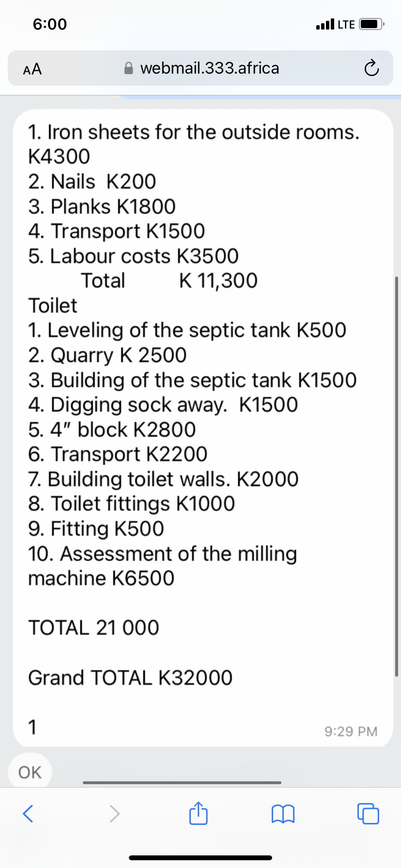Tap the TOTAL 21 000 line
Viewport: 401px width, 868px height.
click(x=93, y=627)
